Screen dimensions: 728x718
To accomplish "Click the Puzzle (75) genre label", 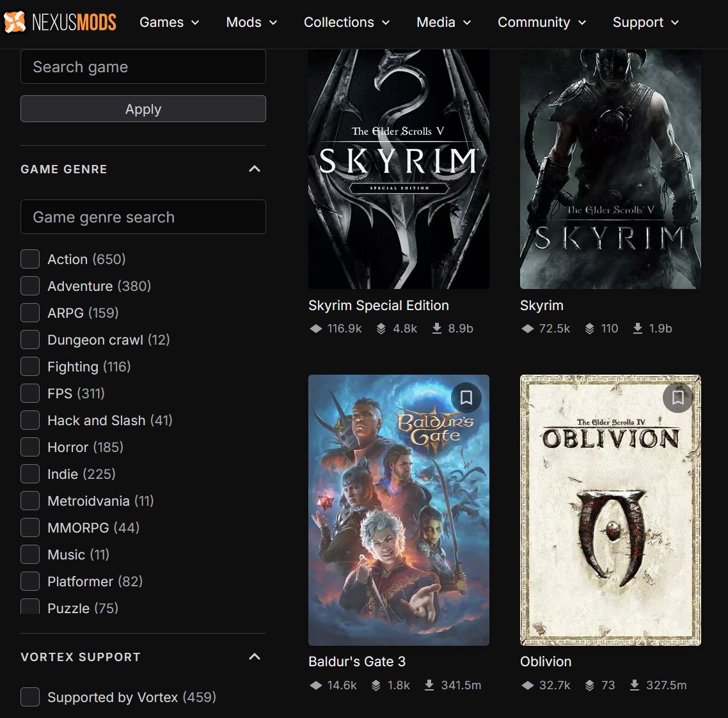I will point(83,608).
